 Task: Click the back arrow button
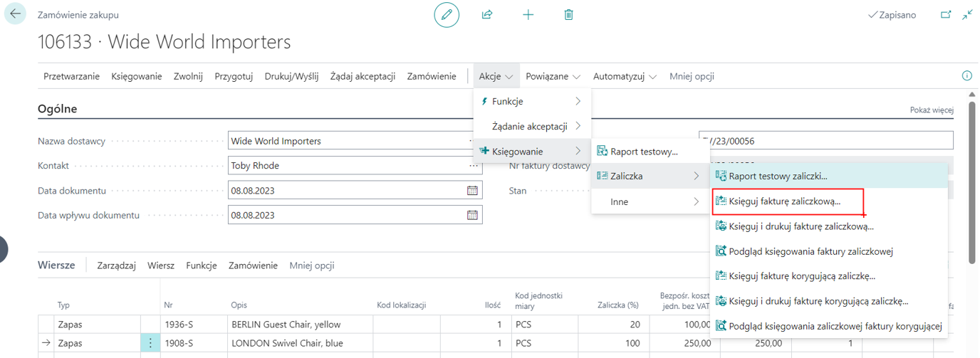coord(16,14)
